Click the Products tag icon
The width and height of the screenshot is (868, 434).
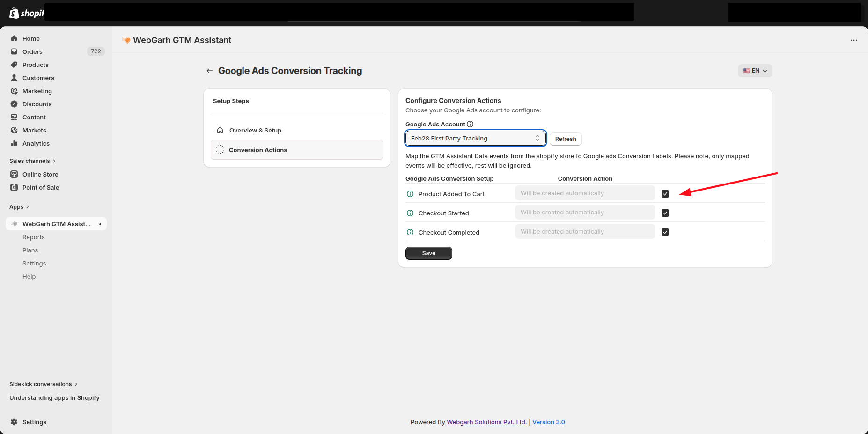coord(14,65)
